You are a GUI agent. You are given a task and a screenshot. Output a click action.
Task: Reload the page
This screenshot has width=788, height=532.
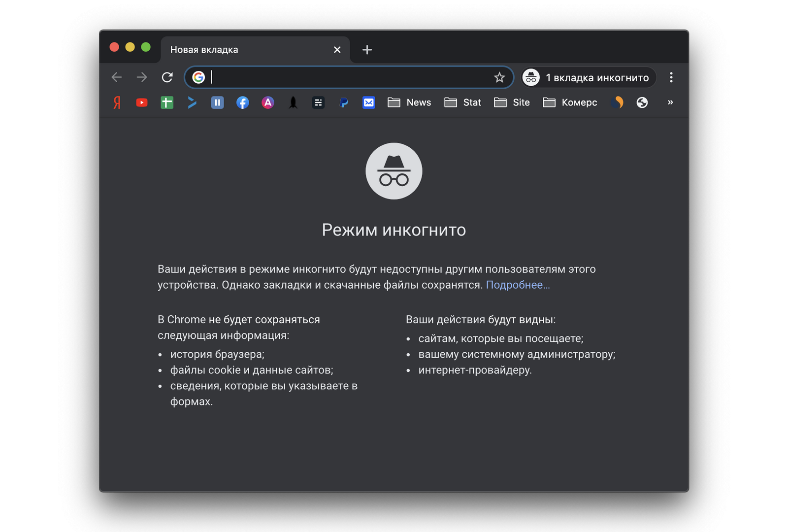pyautogui.click(x=167, y=77)
